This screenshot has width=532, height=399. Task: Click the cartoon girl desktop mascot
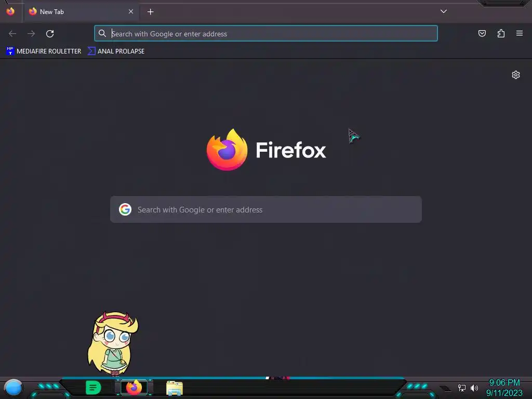tap(113, 343)
